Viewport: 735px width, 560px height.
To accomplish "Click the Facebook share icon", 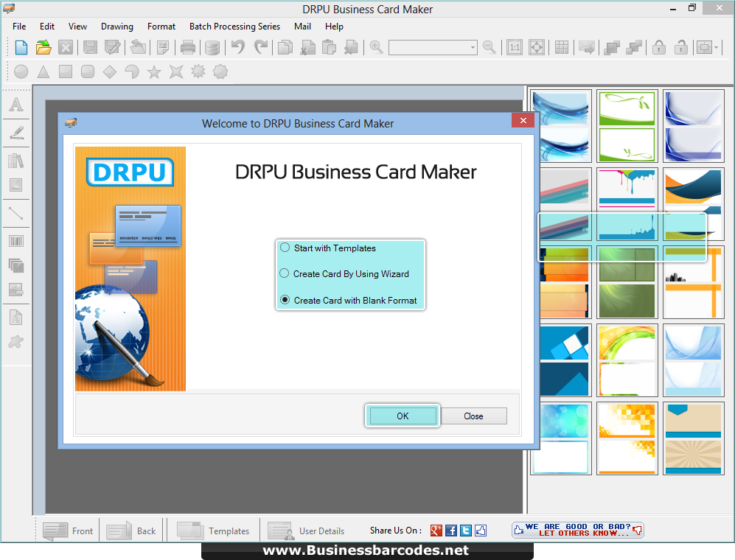I will [x=451, y=531].
